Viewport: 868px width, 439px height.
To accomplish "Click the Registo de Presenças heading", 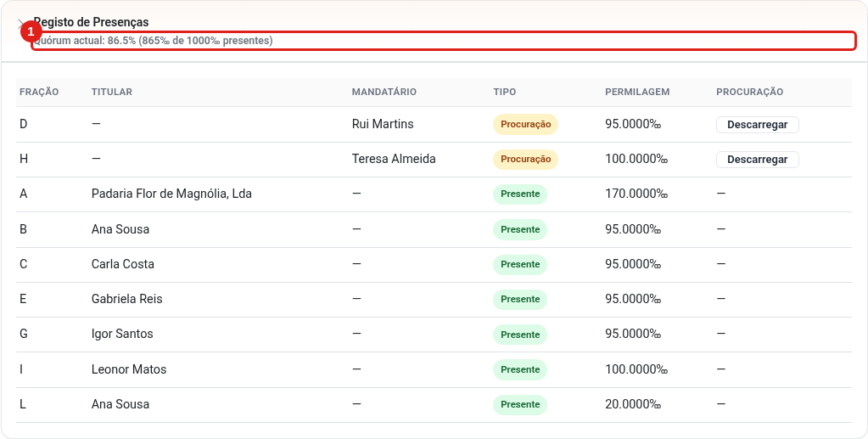I will pyautogui.click(x=92, y=22).
